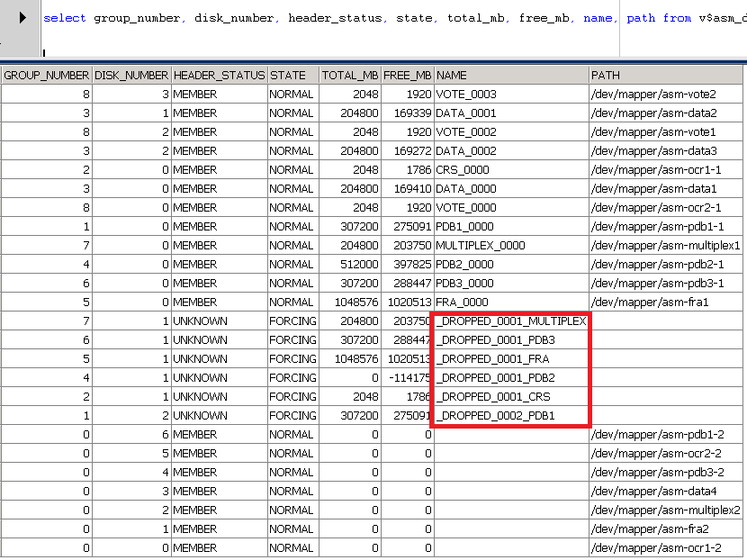The image size is (747, 560).
Task: Click the STATE column header to sort
Action: tap(288, 75)
